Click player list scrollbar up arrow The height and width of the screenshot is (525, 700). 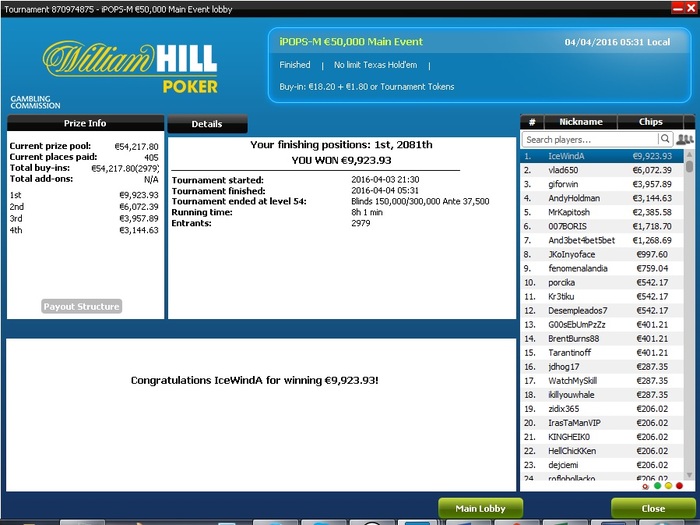coord(689,154)
